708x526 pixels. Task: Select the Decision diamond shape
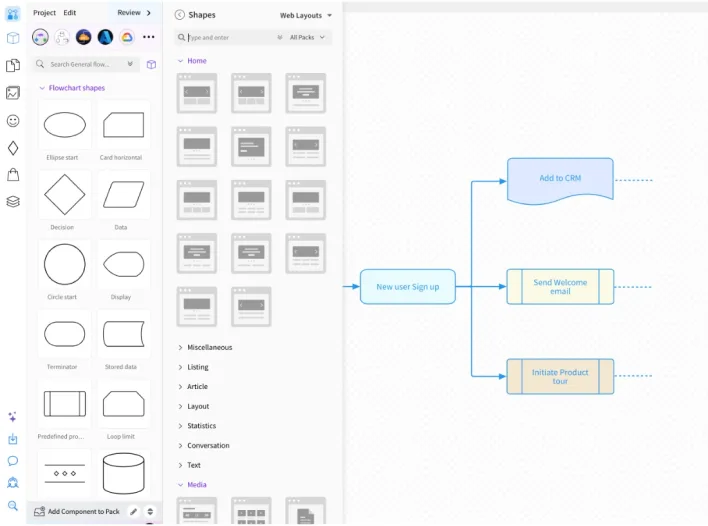65,195
